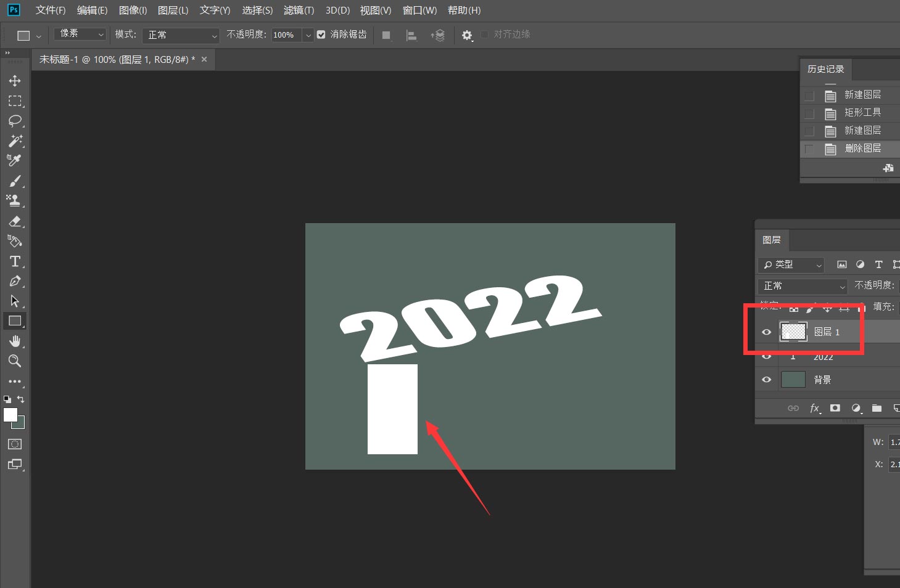Set history brush source beside first 新建图层
The width and height of the screenshot is (900, 588).
(x=809, y=96)
